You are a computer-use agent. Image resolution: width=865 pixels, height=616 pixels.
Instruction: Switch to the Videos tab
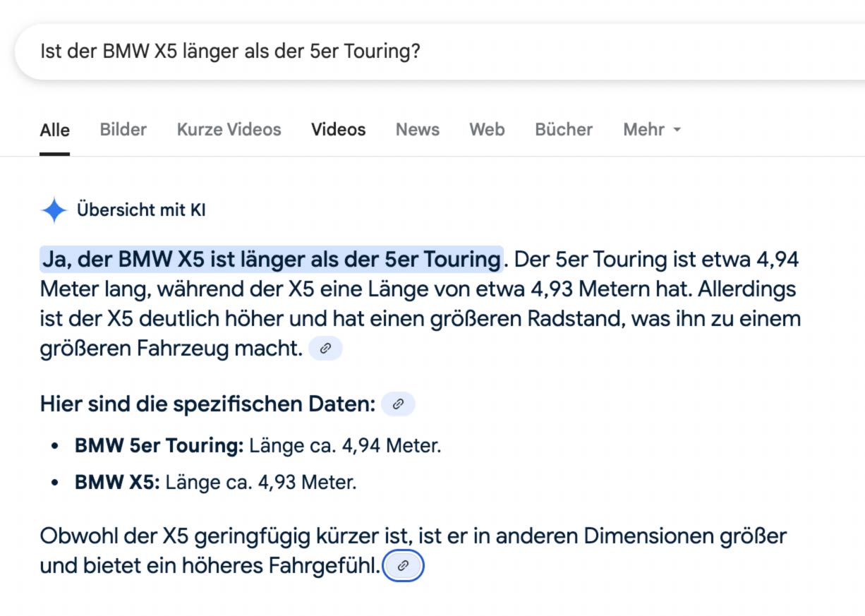click(x=339, y=130)
